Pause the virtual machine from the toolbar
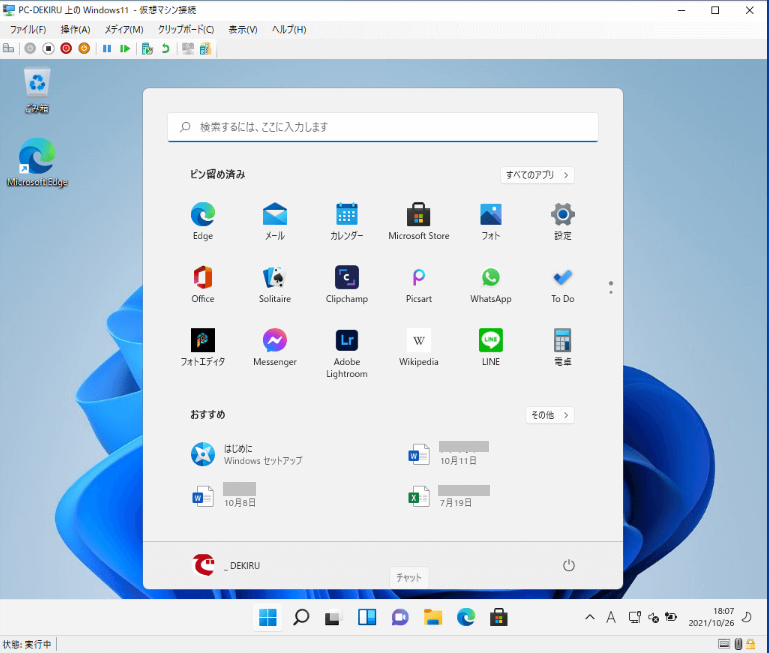Viewport: 769px width, 653px height. [107, 48]
